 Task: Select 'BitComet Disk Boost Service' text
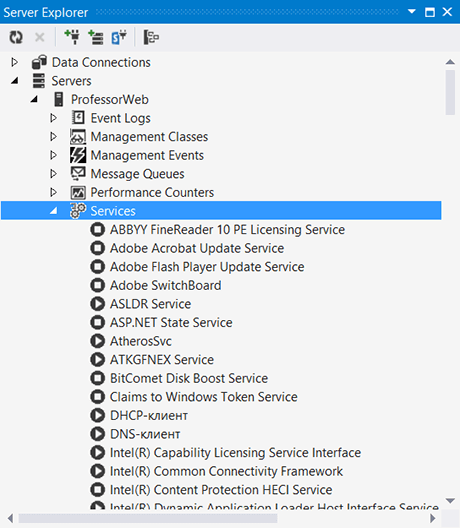[189, 378]
